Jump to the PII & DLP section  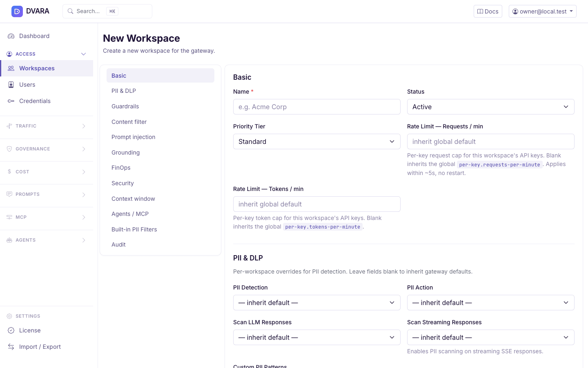click(x=160, y=91)
